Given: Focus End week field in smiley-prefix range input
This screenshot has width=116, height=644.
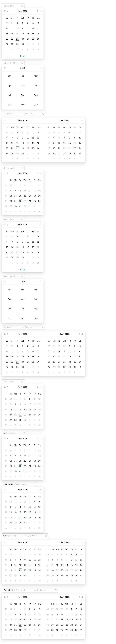Looking at the screenshot, I should (x=36, y=536).
